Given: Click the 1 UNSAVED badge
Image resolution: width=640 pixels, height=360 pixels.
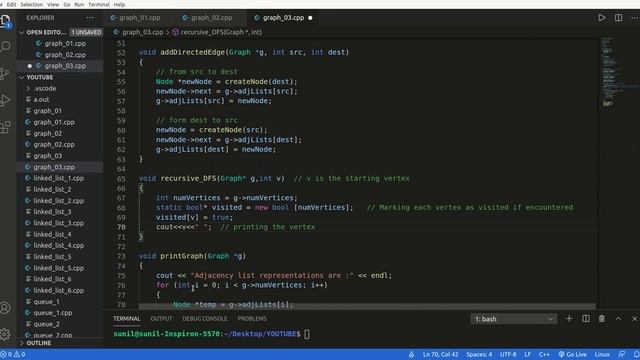Looking at the screenshot, I should click(x=86, y=32).
